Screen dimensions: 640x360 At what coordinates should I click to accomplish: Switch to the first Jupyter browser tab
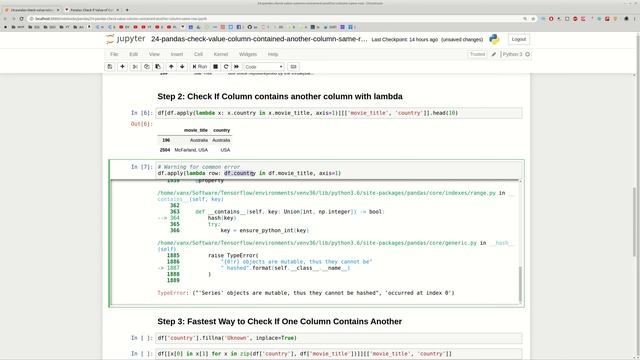(x=31, y=9)
